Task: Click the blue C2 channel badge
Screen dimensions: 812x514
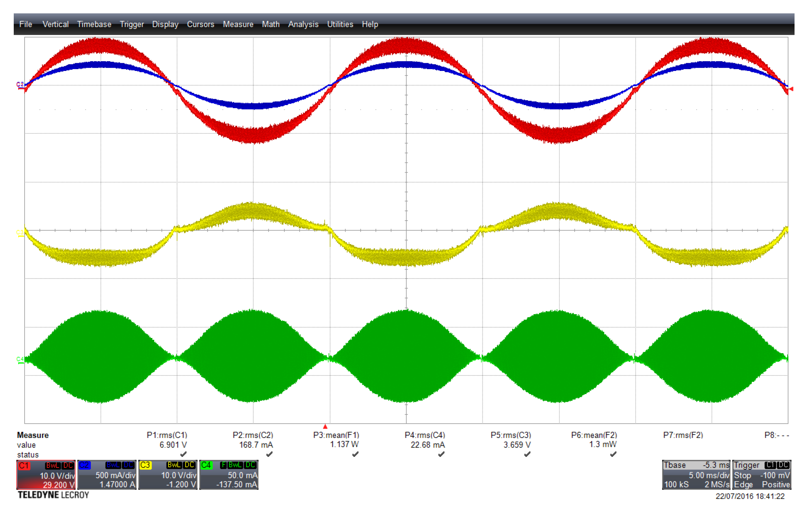Action: (85, 465)
